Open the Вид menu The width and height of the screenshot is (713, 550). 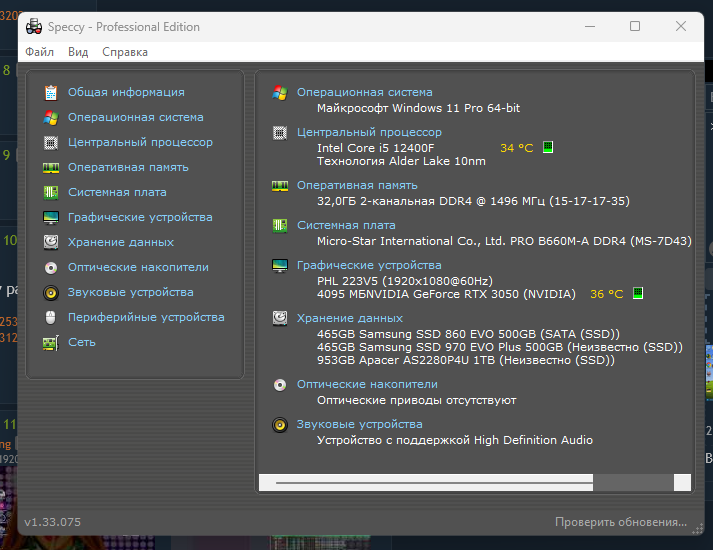[78, 52]
